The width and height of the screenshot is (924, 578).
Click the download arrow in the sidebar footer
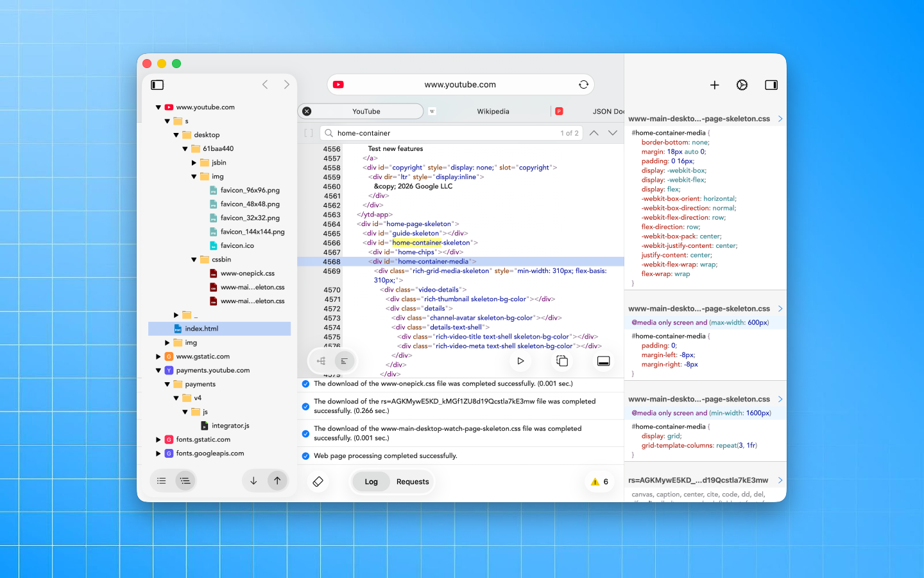pos(253,480)
